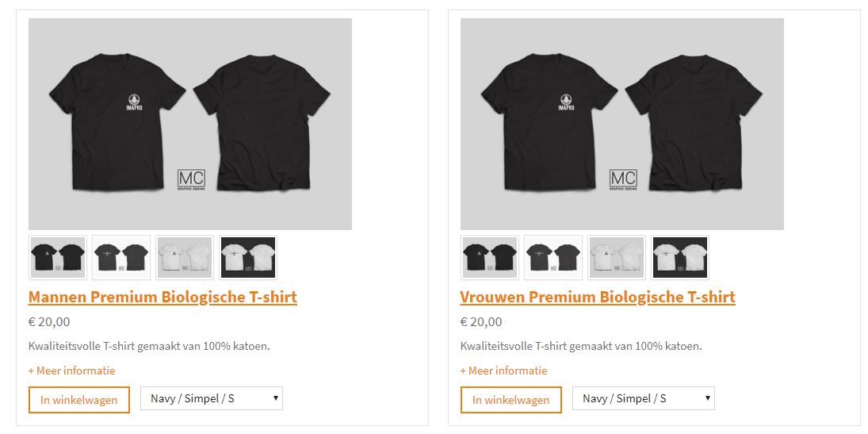The height and width of the screenshot is (434, 868).
Task: Choose Vrouwen thumbnail with white shirts on grey
Action: click(x=617, y=258)
